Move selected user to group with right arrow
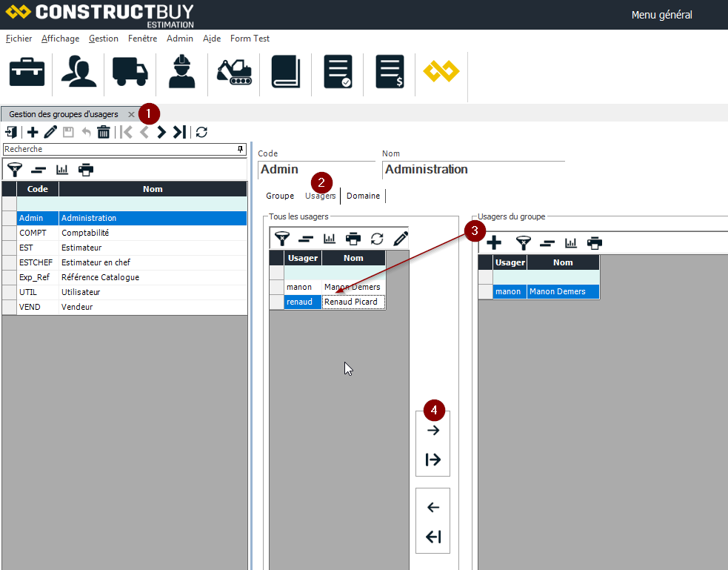This screenshot has width=728, height=570. click(433, 431)
